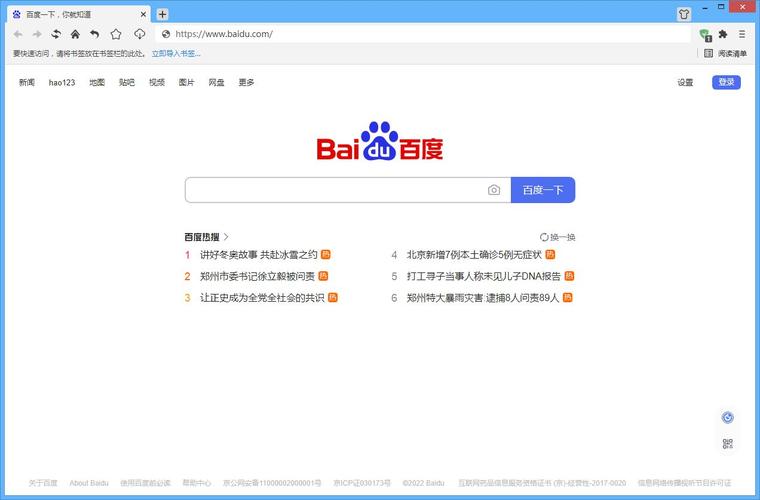Open the QR code icon at right
760x500 pixels.
pyautogui.click(x=728, y=443)
